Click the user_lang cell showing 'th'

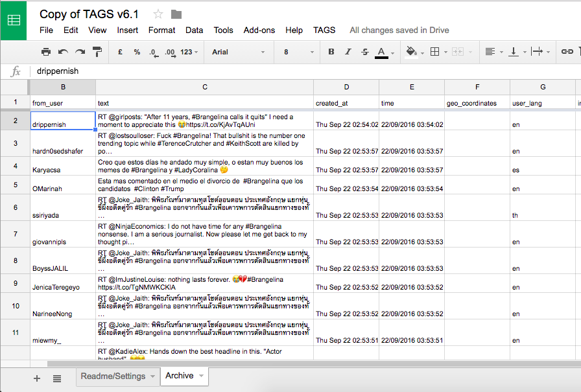543,207
